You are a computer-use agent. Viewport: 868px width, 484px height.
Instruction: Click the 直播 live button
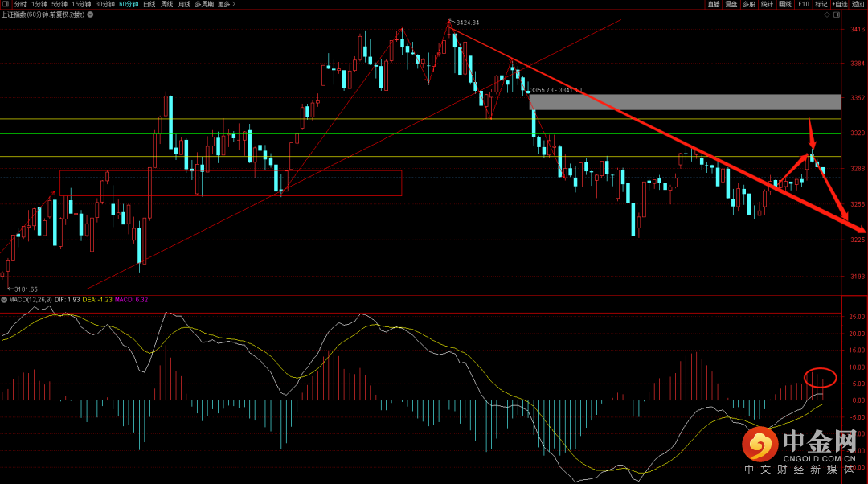coord(713,4)
